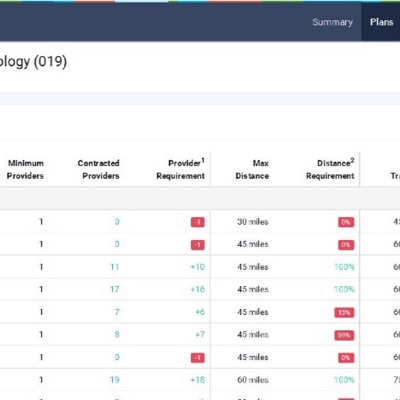Select 100% in the 11 providers row
The width and height of the screenshot is (400, 400).
click(344, 267)
